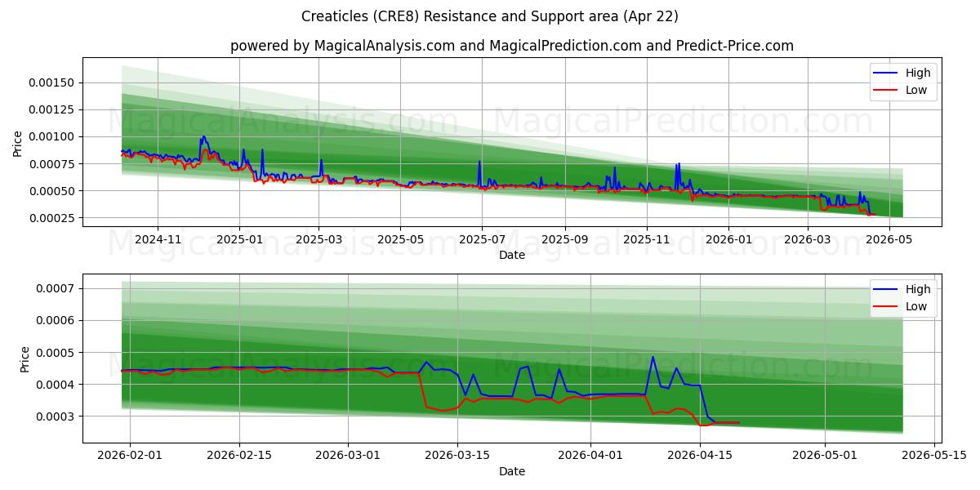Click the '0.0006' y-axis label

pos(57,320)
